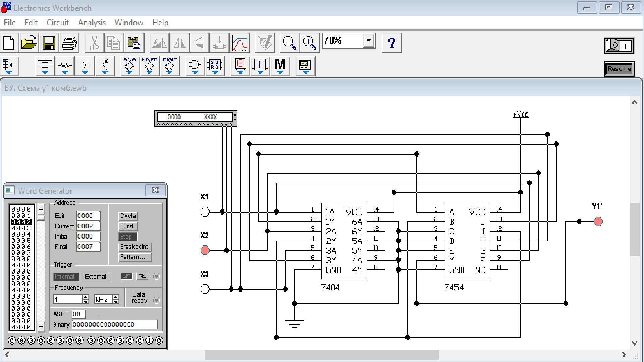The height and width of the screenshot is (362, 644).
Task: Expand the 70% zoom dropdown
Action: click(x=369, y=41)
